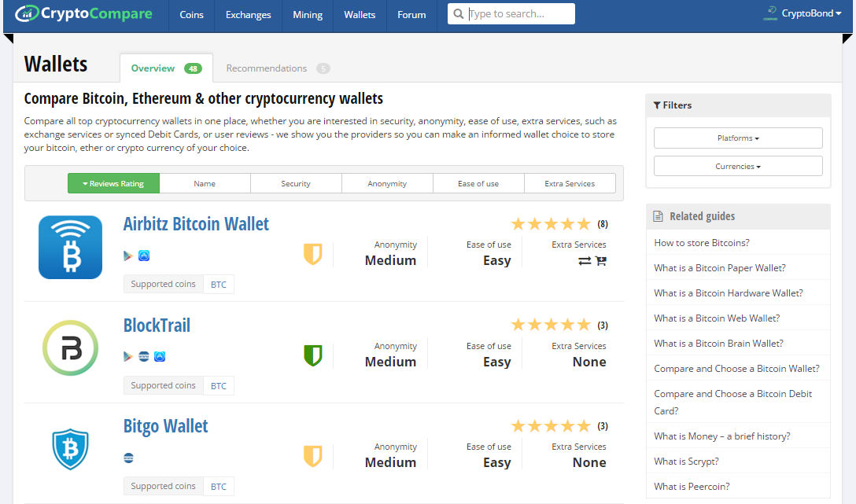
Task: Click Airbitz shopping cart service icon
Action: pos(601,261)
